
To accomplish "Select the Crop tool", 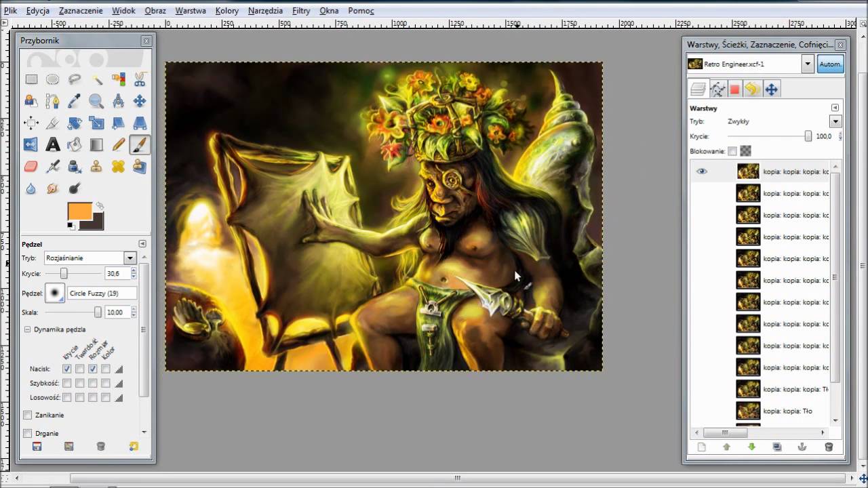I will click(x=53, y=123).
